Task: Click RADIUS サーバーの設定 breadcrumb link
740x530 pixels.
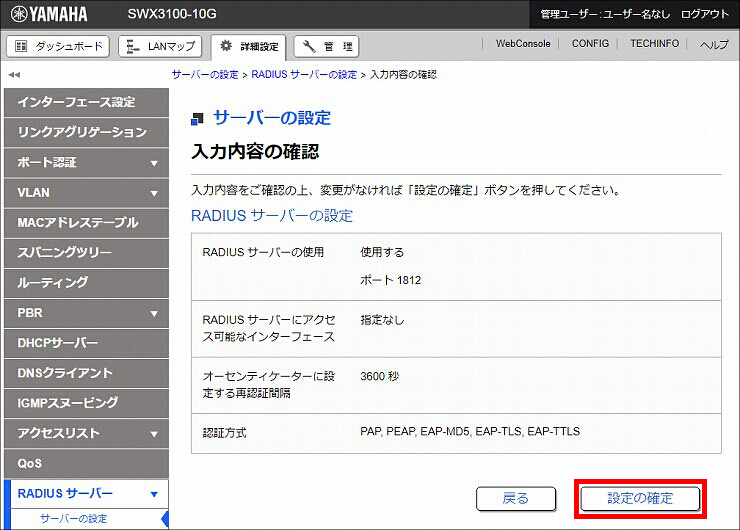Action: (304, 75)
